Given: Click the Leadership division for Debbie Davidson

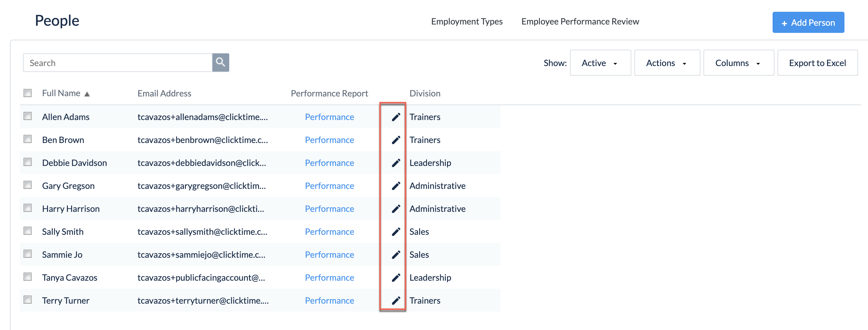Looking at the screenshot, I should pyautogui.click(x=430, y=163).
